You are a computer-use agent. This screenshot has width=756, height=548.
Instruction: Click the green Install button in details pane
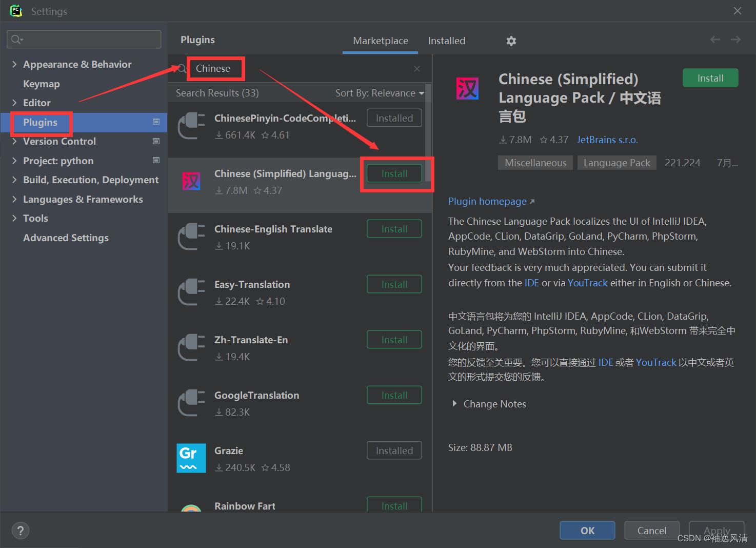point(710,78)
